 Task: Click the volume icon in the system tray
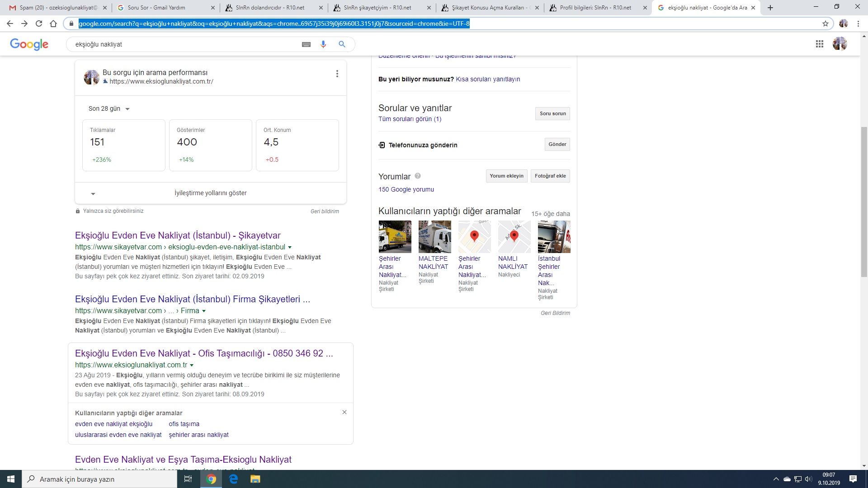pos(808,479)
